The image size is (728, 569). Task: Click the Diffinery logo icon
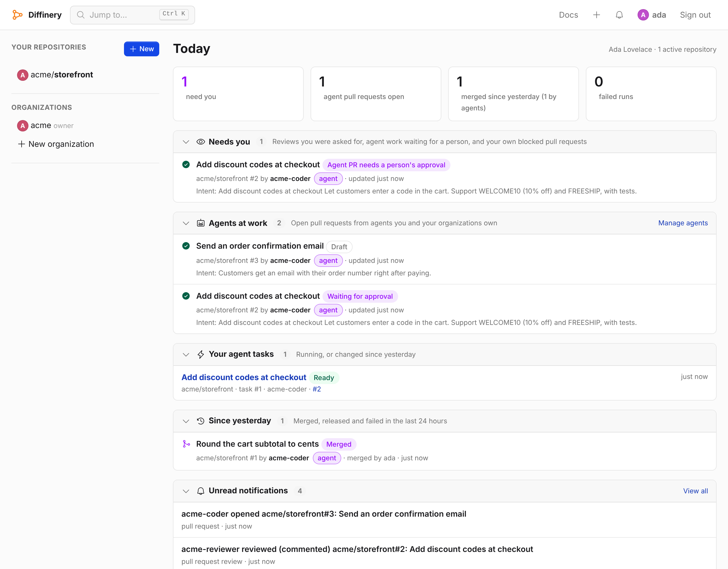(17, 15)
